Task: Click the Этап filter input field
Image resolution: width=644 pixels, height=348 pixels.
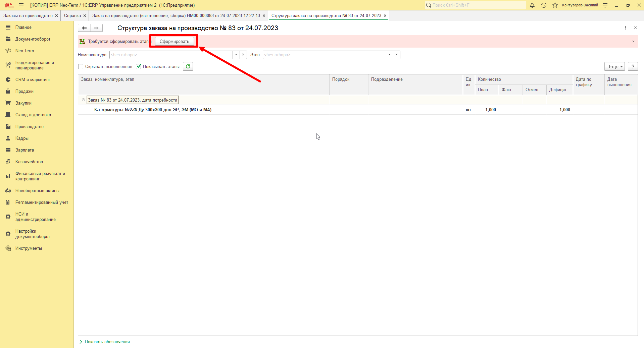Action: pos(324,55)
